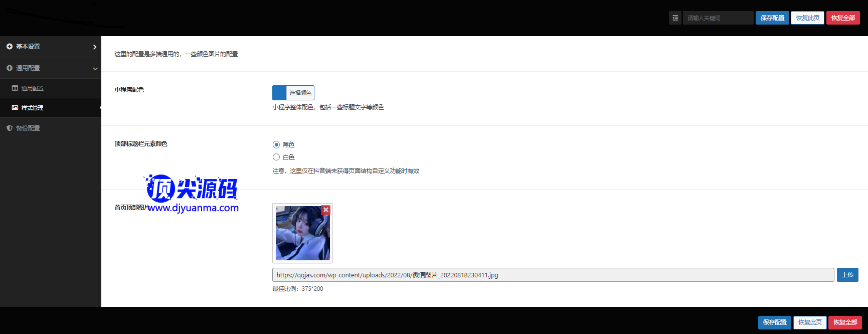The image size is (868, 334).
Task: Click the keyword search input field
Action: click(x=718, y=18)
